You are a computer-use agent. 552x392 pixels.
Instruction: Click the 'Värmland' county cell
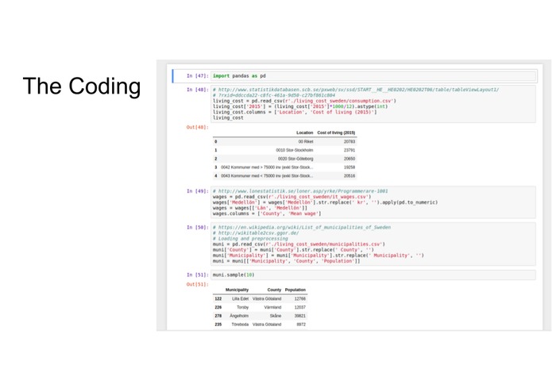[272, 307]
